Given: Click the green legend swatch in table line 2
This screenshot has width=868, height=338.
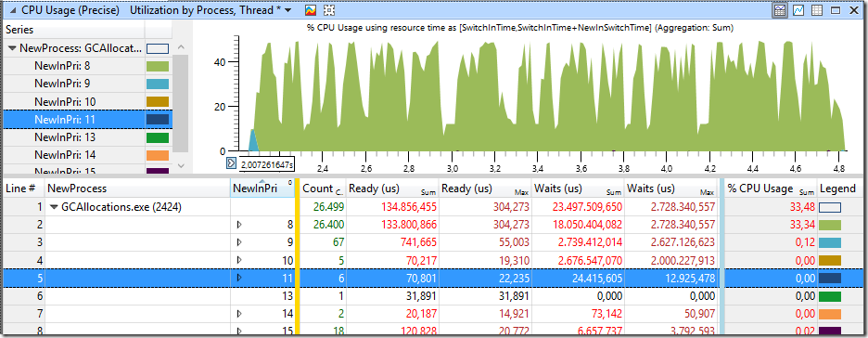Looking at the screenshot, I should click(x=830, y=225).
